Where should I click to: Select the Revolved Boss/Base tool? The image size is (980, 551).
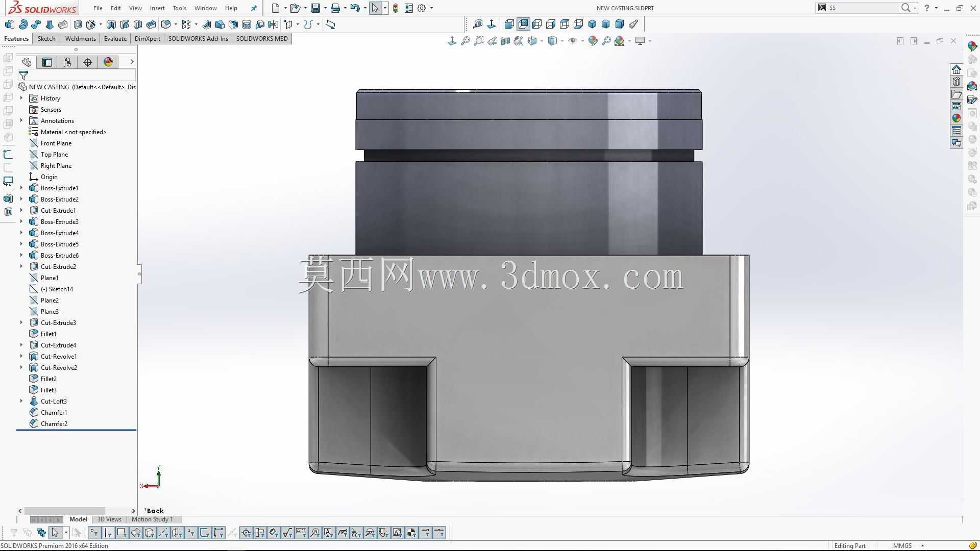(23, 24)
